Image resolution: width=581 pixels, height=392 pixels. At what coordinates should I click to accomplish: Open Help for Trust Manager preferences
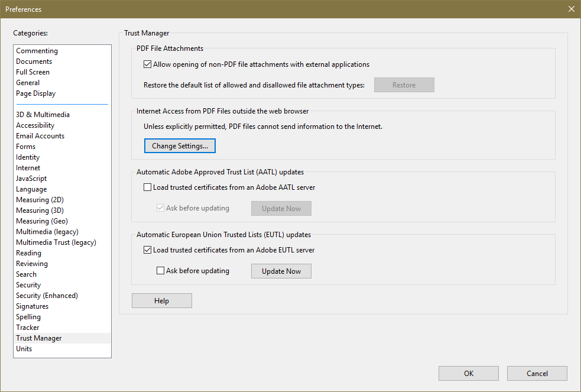(x=161, y=300)
